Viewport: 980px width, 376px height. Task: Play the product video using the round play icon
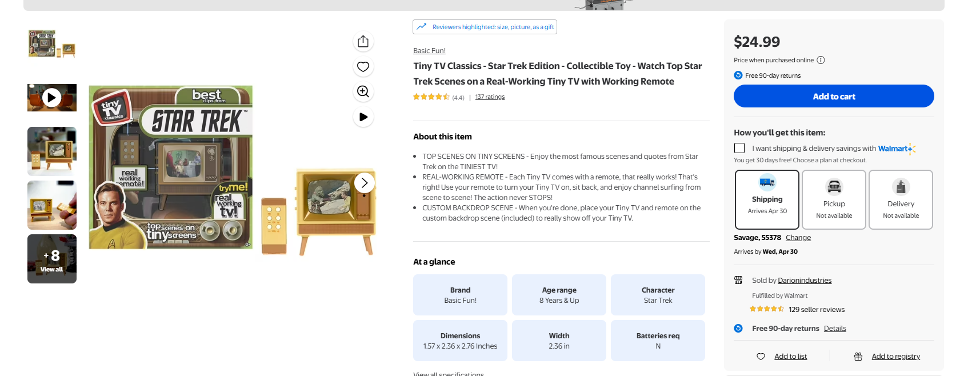pos(363,117)
